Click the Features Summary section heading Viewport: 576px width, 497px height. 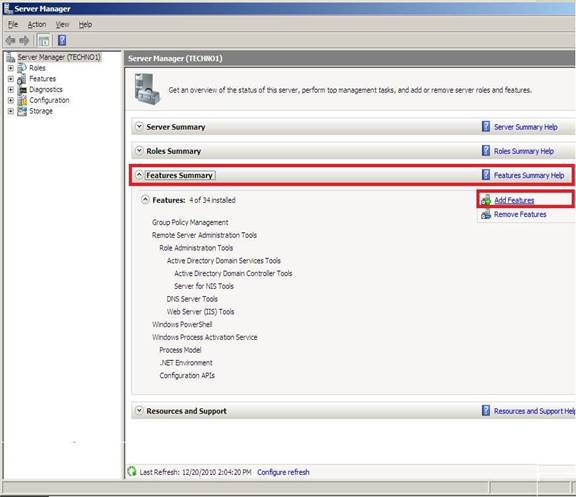179,175
